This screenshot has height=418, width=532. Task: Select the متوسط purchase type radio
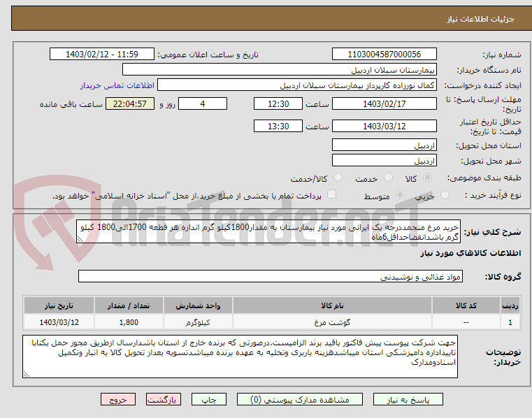(x=401, y=195)
